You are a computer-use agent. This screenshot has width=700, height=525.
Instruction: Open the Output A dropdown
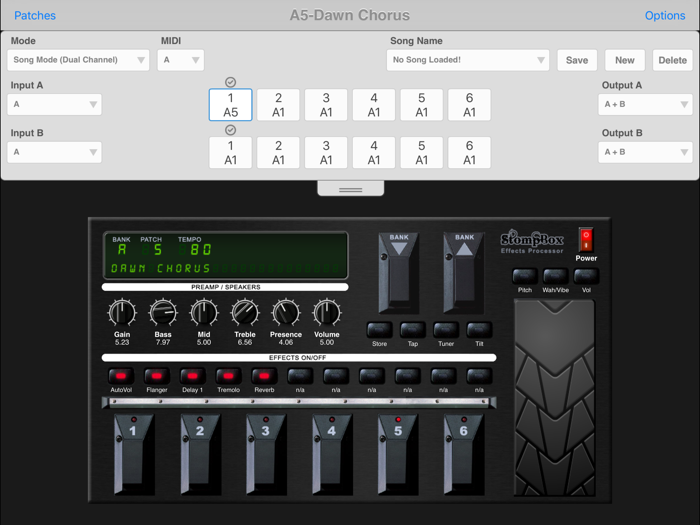pyautogui.click(x=645, y=104)
